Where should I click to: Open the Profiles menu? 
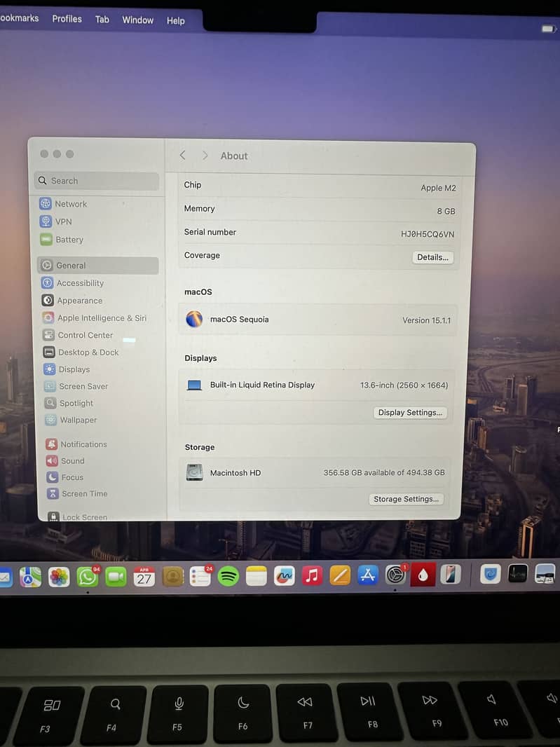pos(67,19)
